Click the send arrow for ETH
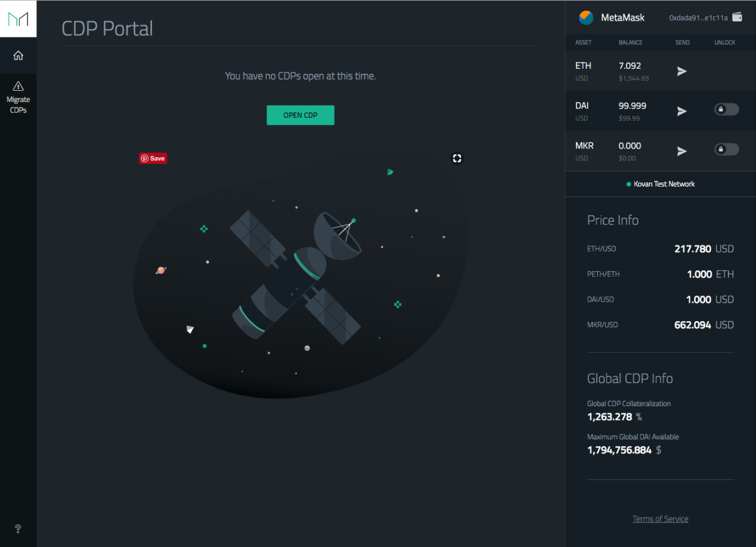 [x=682, y=71]
